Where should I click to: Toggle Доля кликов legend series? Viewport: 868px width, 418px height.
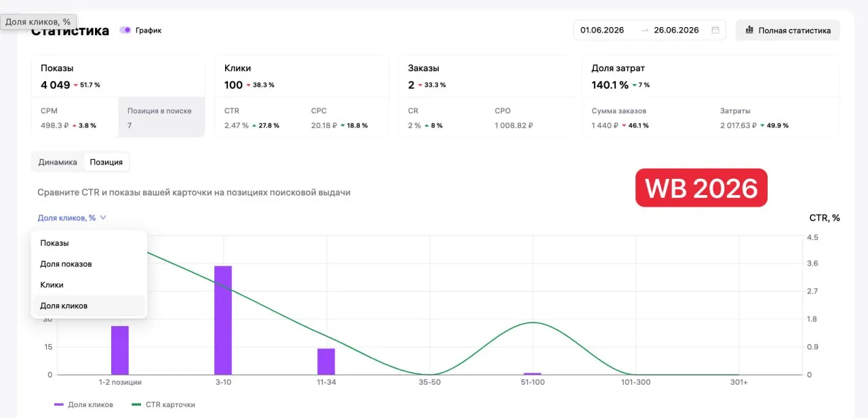[x=84, y=404]
